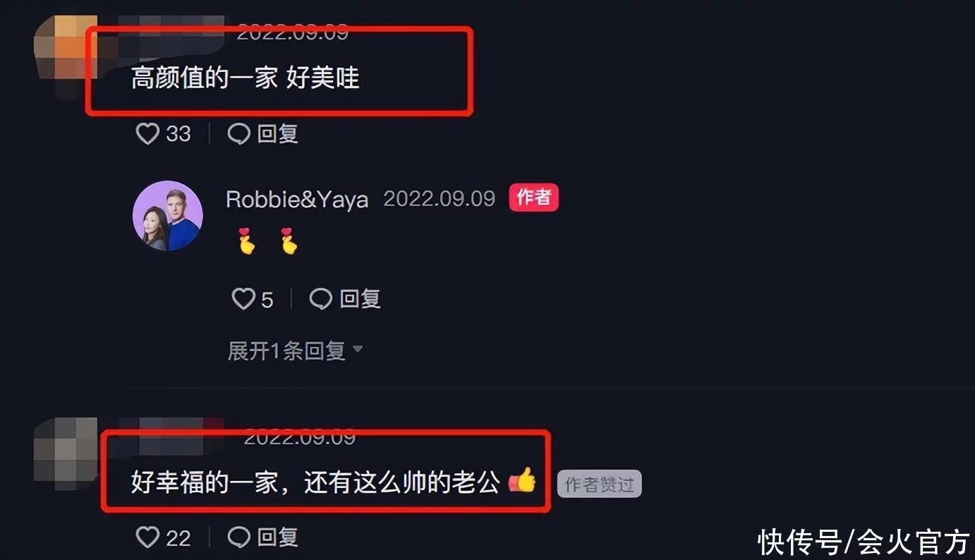The height and width of the screenshot is (560, 975).
Task: Click the arrow beside 展开1条回复
Action: [357, 349]
